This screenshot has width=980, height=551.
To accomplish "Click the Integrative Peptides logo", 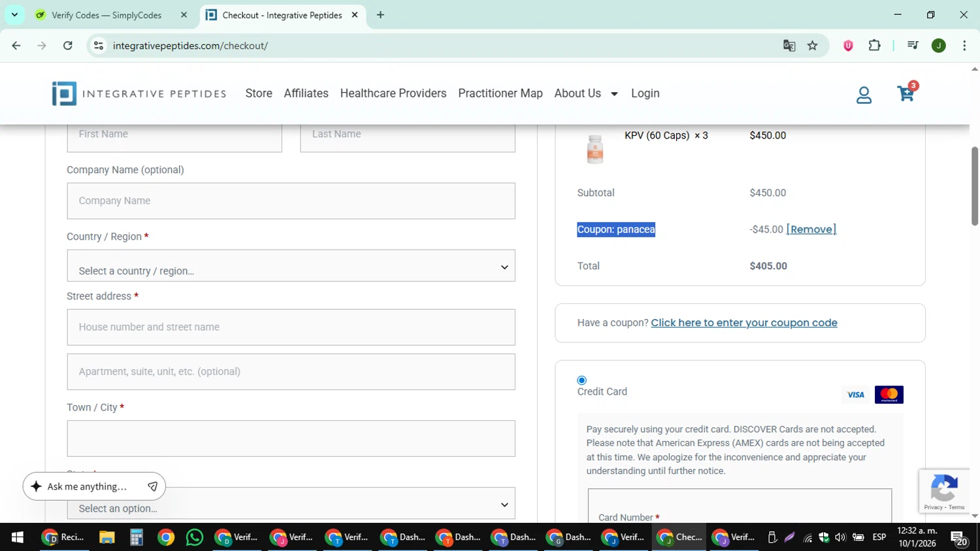I will [x=139, y=93].
